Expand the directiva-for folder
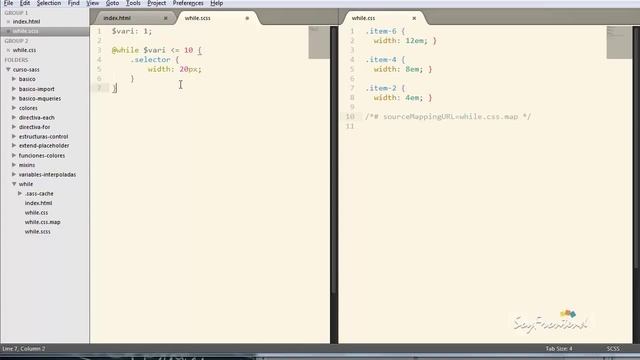640x360 pixels. point(14,127)
